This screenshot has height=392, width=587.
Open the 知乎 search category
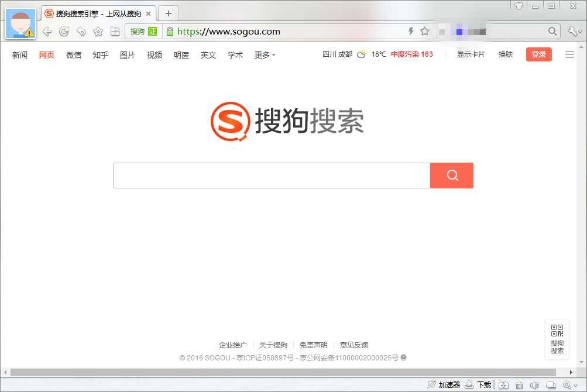100,55
